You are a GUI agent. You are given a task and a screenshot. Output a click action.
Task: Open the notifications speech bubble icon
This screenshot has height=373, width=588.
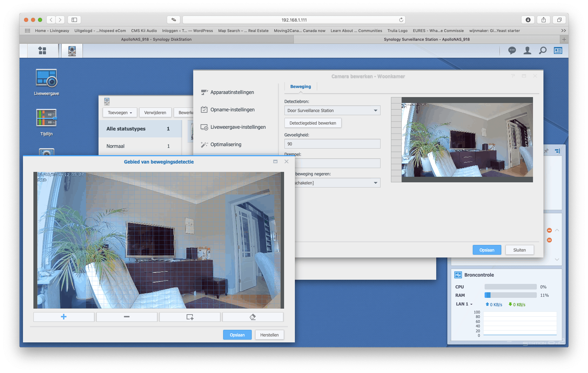click(512, 51)
